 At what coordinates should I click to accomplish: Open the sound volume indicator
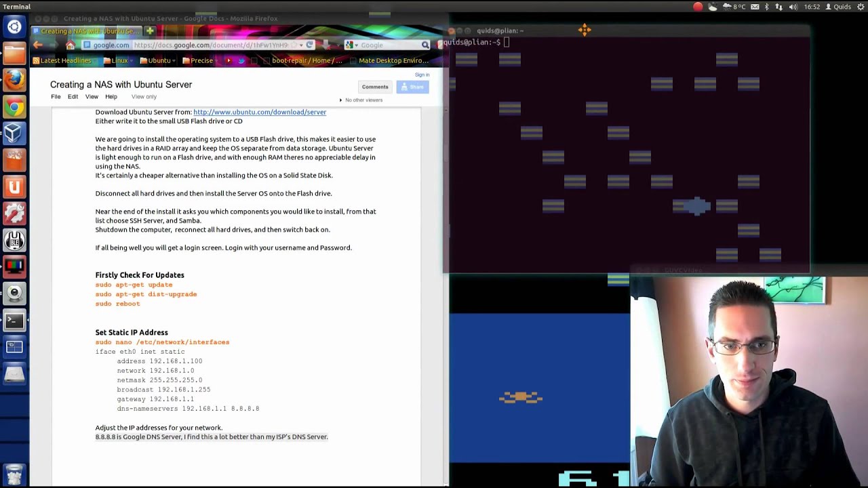(793, 7)
